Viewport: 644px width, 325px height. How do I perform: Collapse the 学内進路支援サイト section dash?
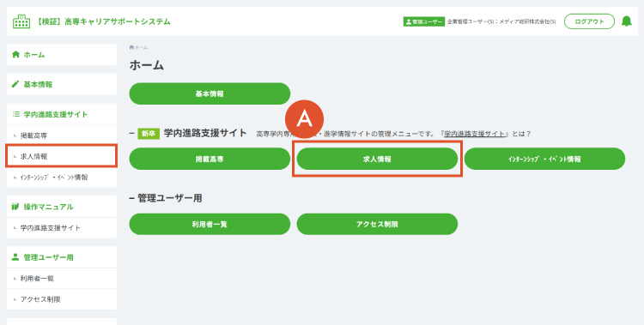[132, 134]
